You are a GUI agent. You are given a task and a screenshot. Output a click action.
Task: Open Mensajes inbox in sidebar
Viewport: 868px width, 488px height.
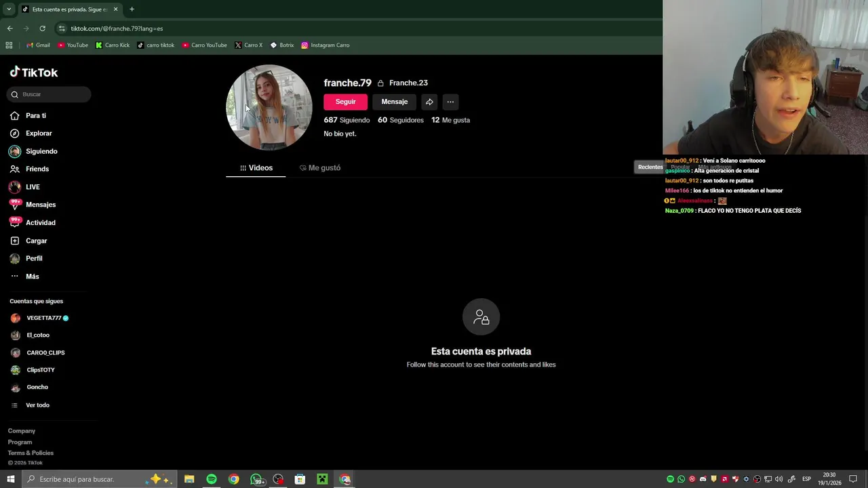point(32,205)
